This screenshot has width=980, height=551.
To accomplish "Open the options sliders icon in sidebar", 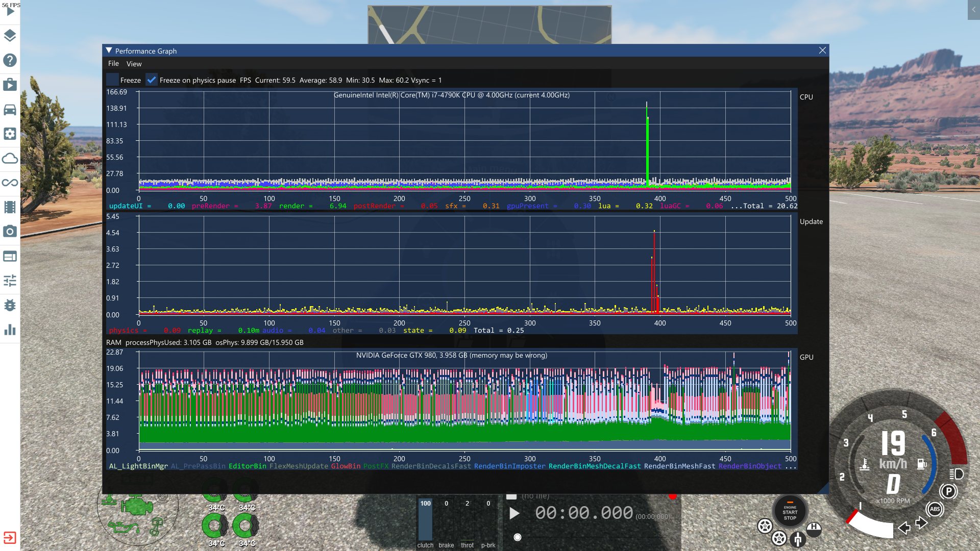I will 10,281.
